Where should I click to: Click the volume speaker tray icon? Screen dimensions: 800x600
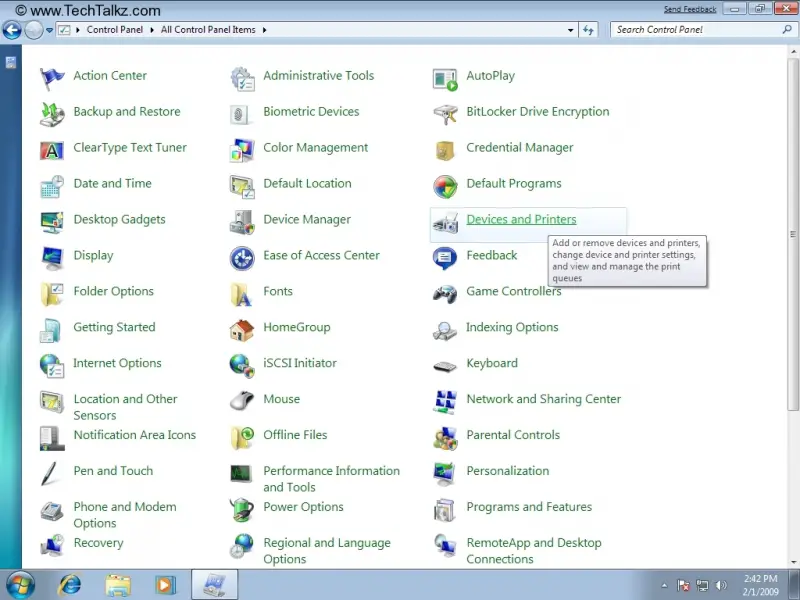[x=721, y=585]
